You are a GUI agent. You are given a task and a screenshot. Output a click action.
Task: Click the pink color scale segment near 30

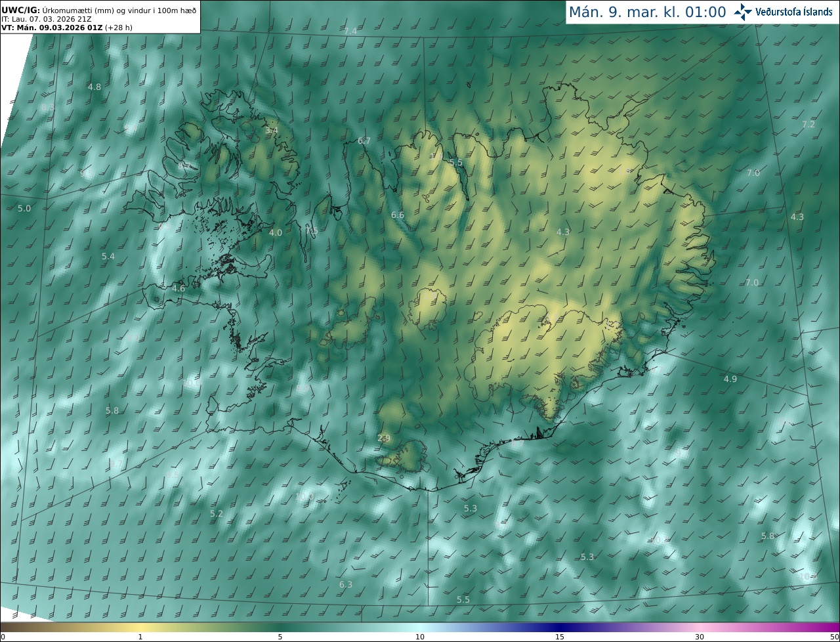[699, 627]
